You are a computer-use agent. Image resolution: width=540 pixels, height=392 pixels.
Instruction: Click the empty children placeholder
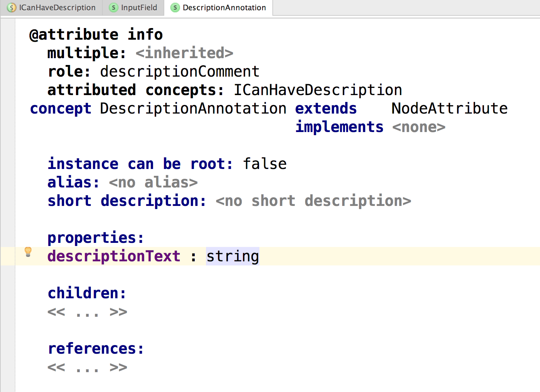[87, 312]
